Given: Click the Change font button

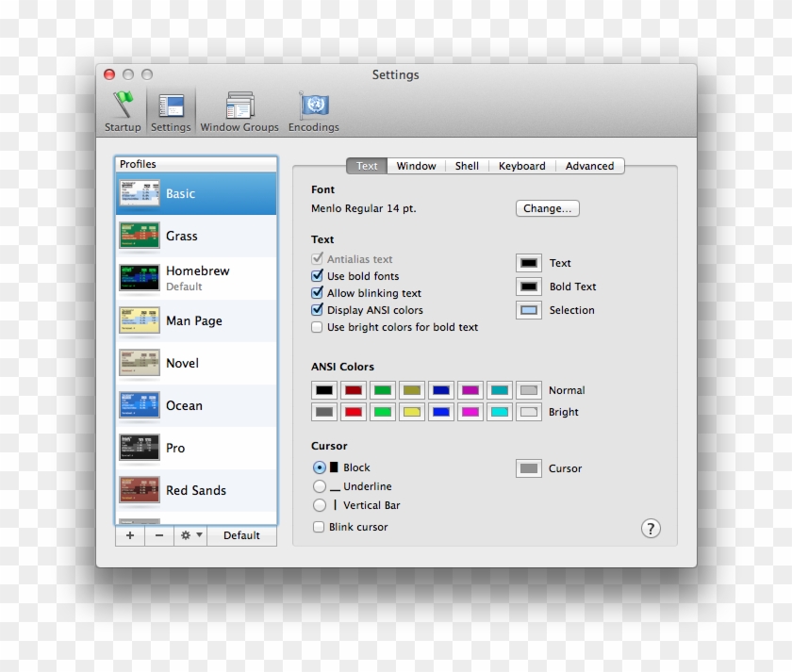Looking at the screenshot, I should pyautogui.click(x=547, y=208).
